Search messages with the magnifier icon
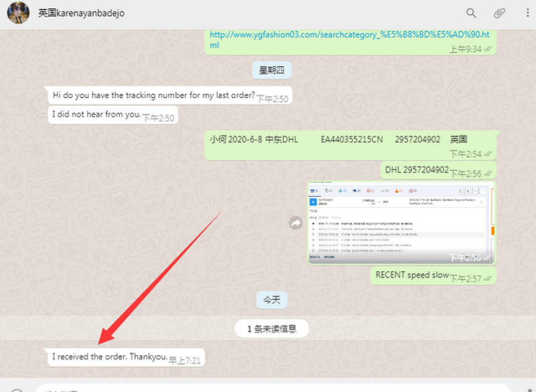Image resolution: width=536 pixels, height=392 pixels. click(471, 13)
